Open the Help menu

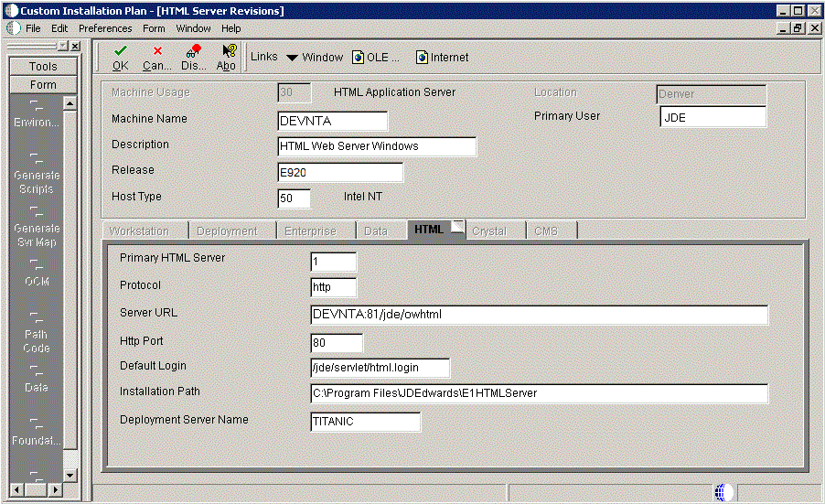coord(231,28)
